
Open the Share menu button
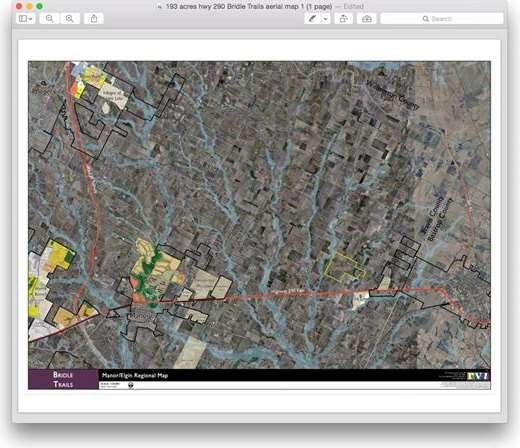click(94, 19)
